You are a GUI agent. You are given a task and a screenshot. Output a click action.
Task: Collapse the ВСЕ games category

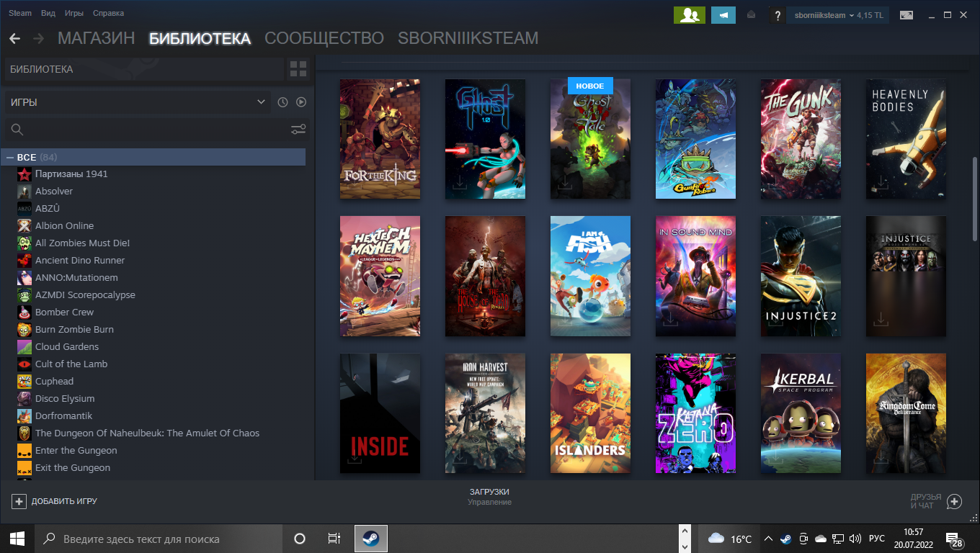coord(10,157)
